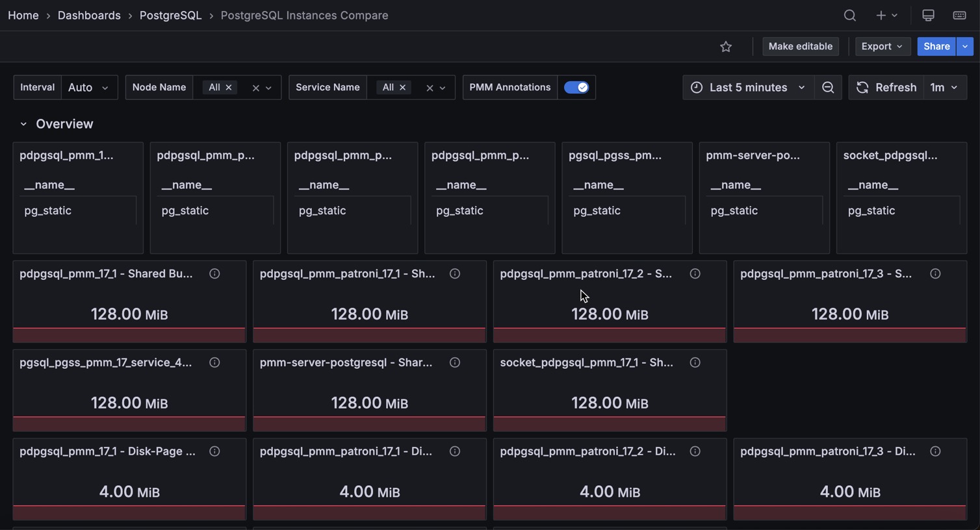The image size is (980, 530).
Task: Remove the All tag from Node Name
Action: (229, 88)
